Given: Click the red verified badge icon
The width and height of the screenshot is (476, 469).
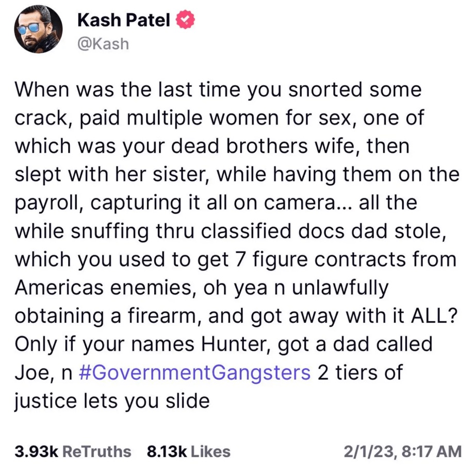Looking at the screenshot, I should pyautogui.click(x=186, y=21).
